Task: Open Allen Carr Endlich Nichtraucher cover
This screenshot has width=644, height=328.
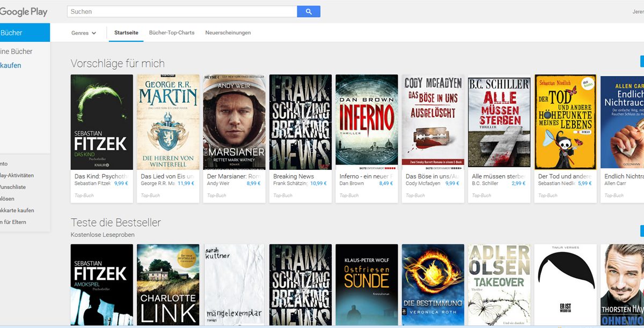Action: (623, 122)
